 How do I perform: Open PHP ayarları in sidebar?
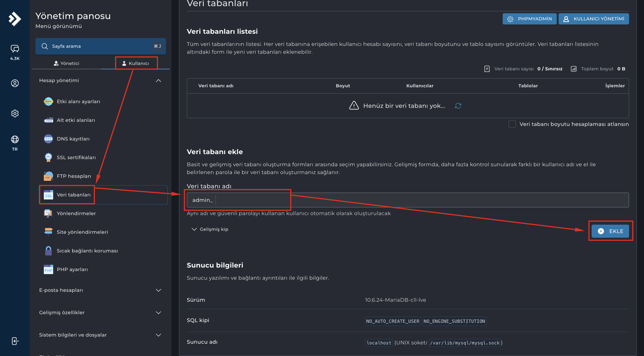click(72, 269)
